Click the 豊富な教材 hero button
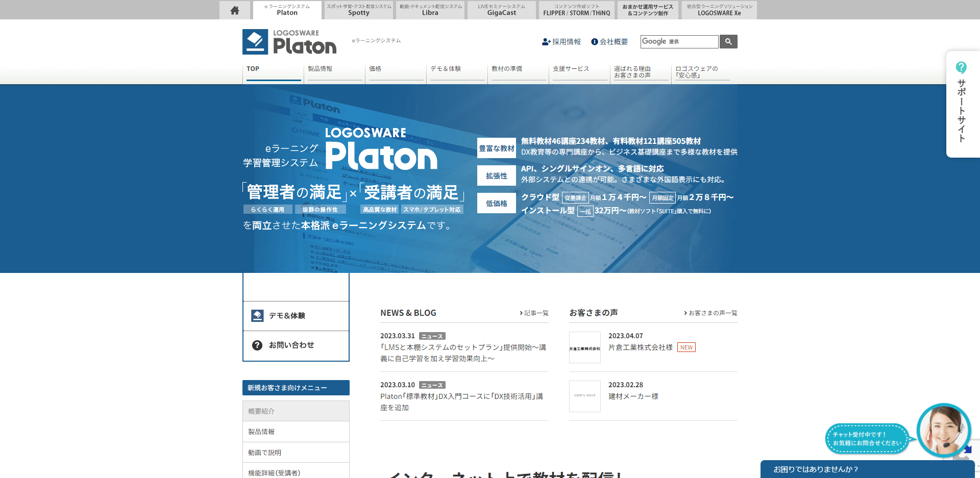 (x=497, y=148)
